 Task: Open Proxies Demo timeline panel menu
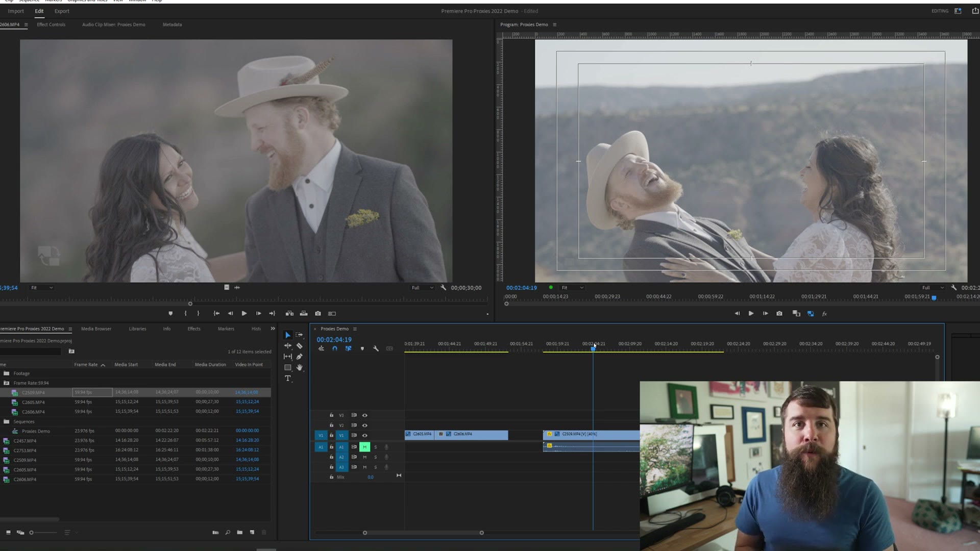pyautogui.click(x=355, y=329)
